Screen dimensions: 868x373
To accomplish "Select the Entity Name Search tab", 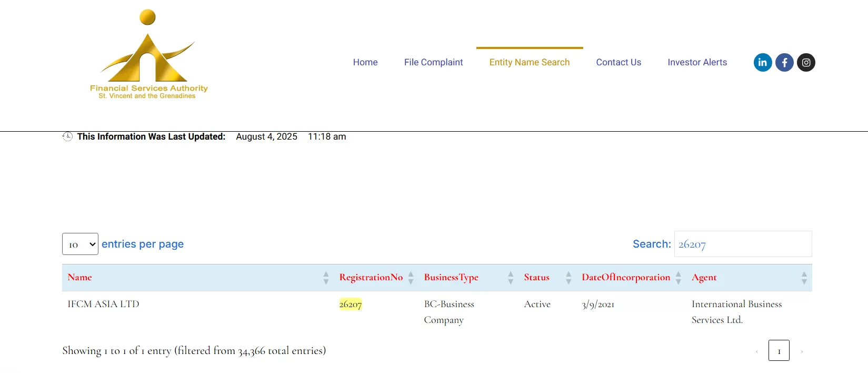I will coord(529,62).
